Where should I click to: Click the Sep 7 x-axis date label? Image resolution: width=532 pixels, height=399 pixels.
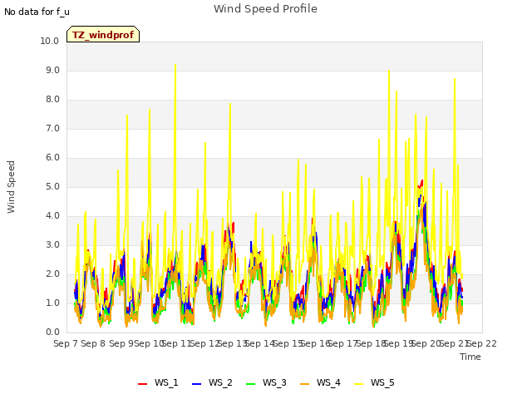[66, 343]
